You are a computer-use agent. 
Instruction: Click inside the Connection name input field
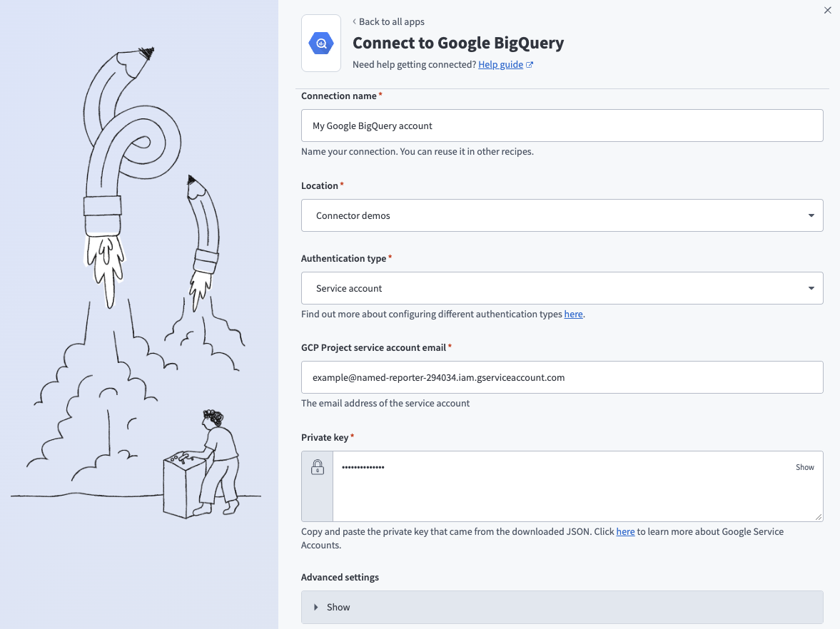click(562, 125)
